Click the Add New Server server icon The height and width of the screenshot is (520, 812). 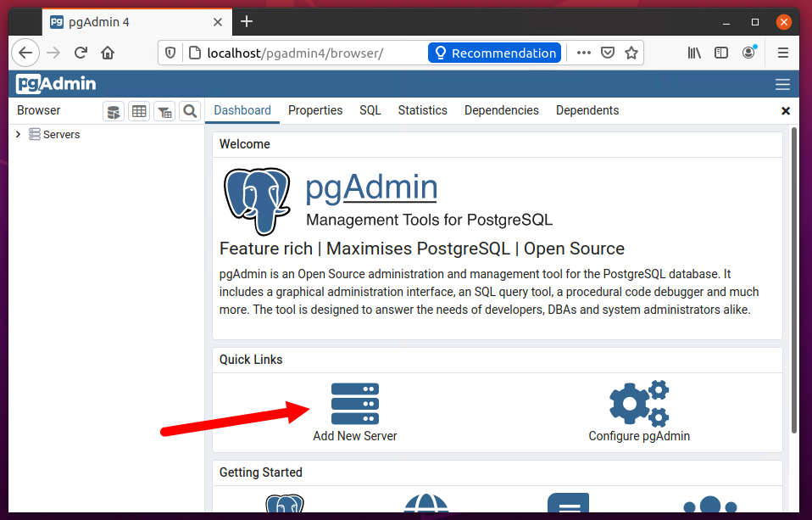[355, 403]
